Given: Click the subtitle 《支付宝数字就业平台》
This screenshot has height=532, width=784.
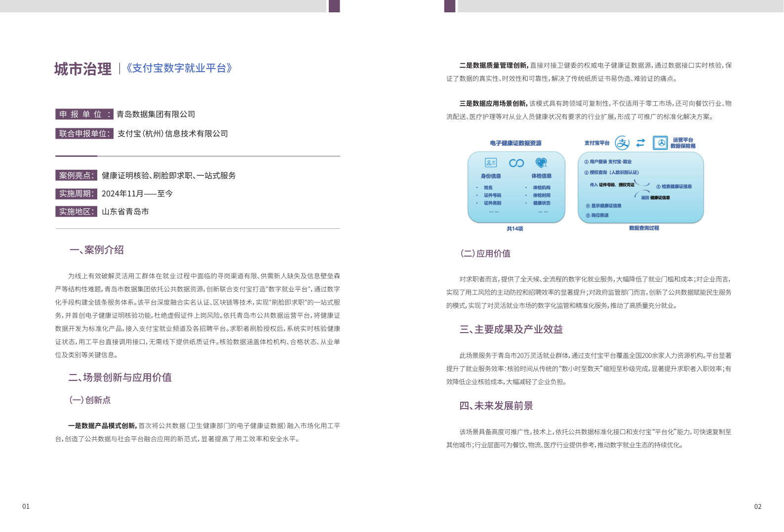Looking at the screenshot, I should coord(178,68).
